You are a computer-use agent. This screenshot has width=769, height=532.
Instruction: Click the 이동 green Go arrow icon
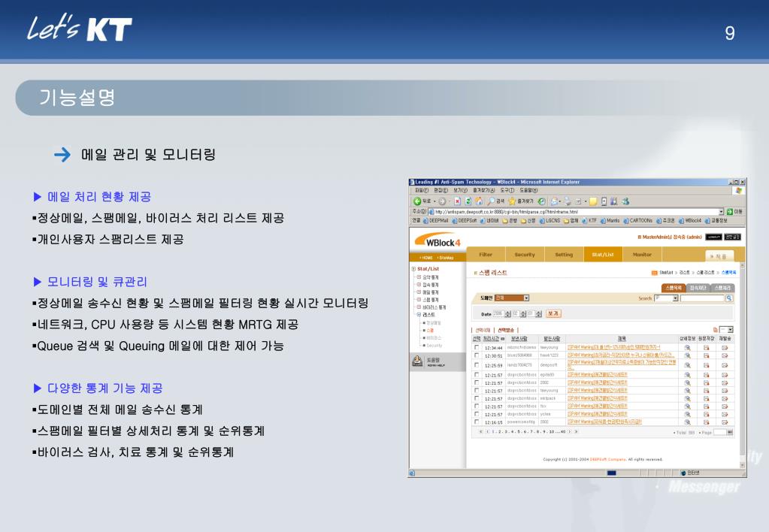[730, 212]
